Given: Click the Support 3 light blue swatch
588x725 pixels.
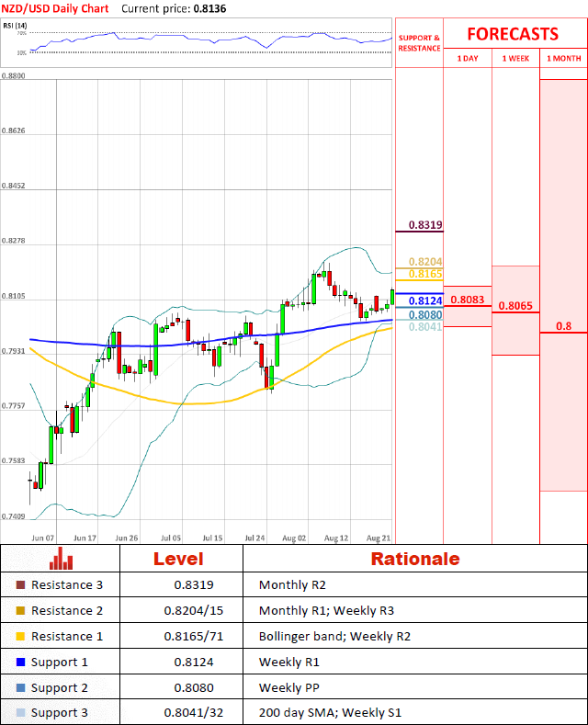Looking at the screenshot, I should (21, 713).
